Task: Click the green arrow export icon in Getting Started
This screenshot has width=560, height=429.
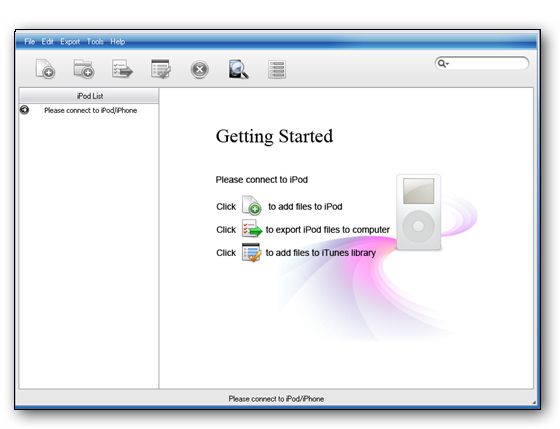Action: click(252, 228)
